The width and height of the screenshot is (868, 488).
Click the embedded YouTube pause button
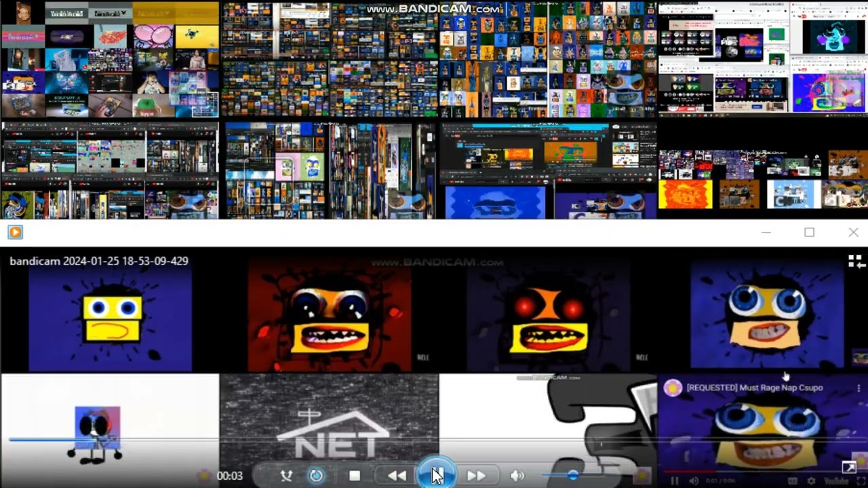[675, 481]
